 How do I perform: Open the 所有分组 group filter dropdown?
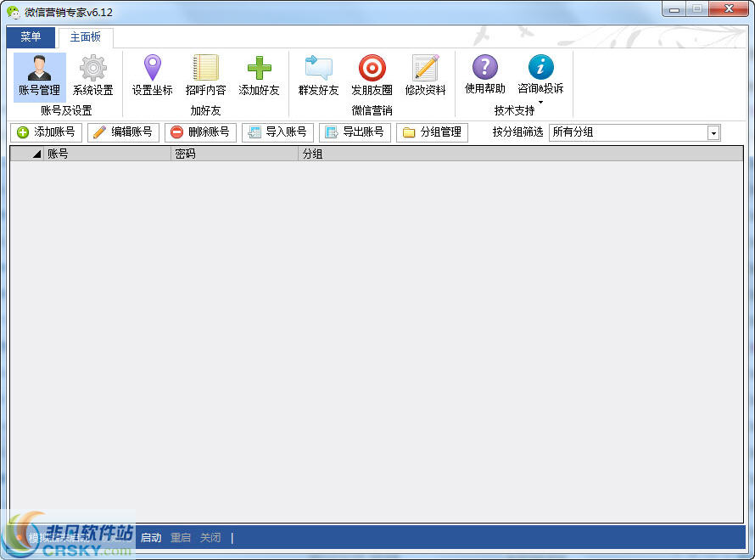[713, 132]
